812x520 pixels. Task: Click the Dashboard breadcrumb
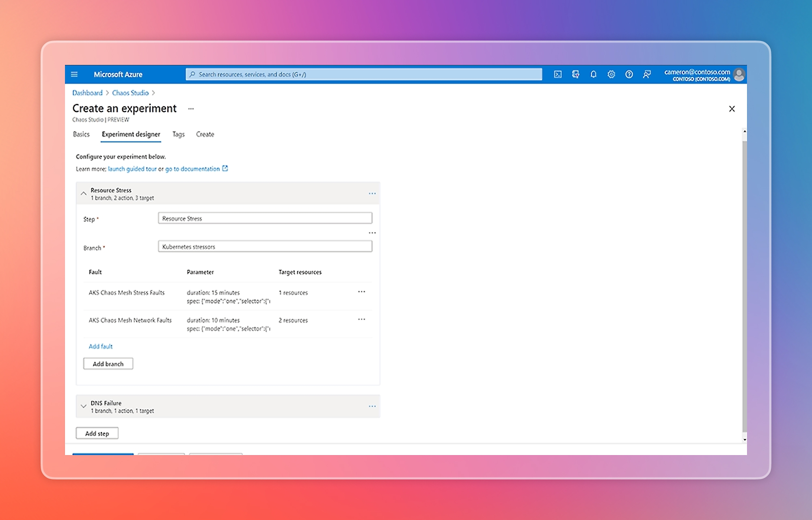87,93
